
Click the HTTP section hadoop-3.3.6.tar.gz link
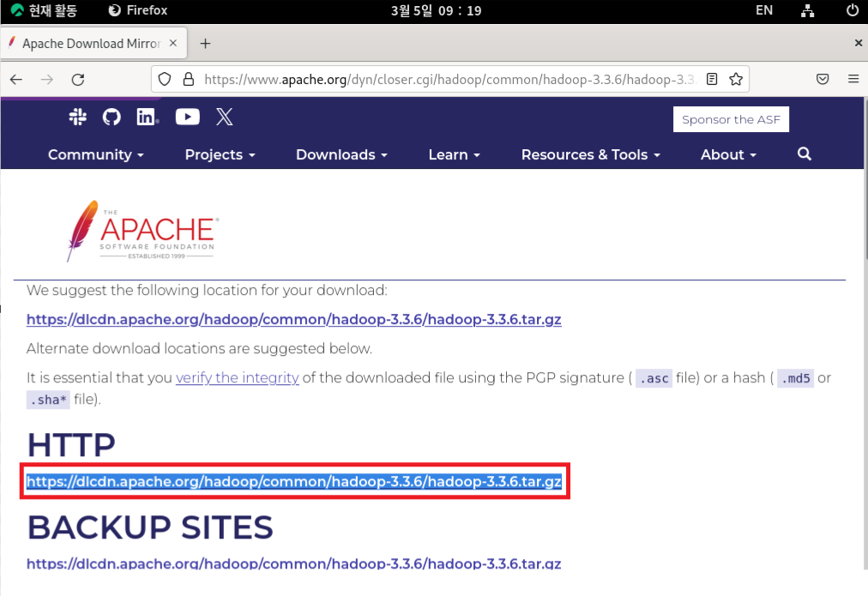coord(294,481)
